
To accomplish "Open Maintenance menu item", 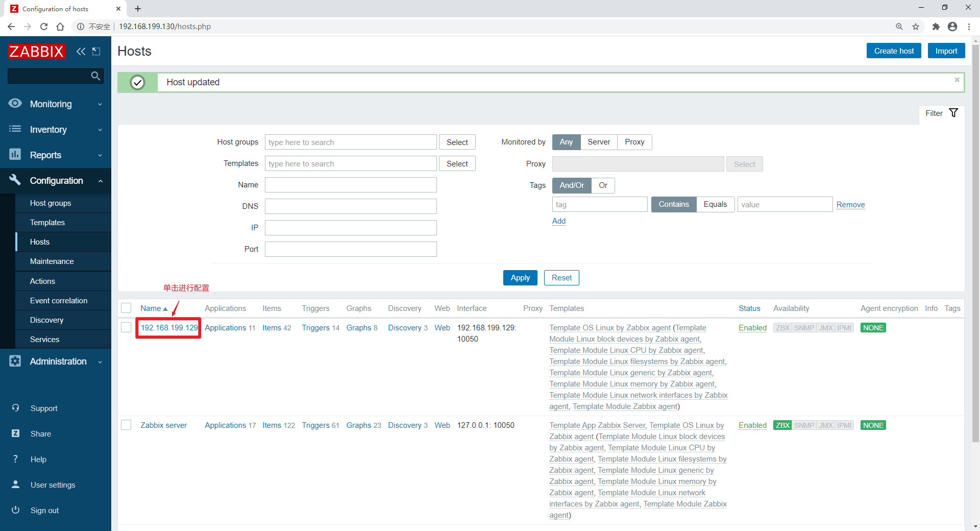I will tap(63, 261).
